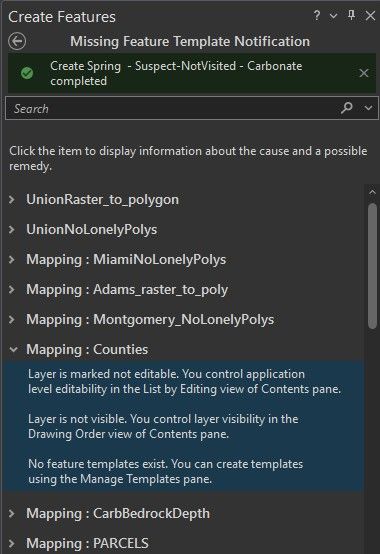Viewport: 380px width, 554px height.
Task: Click the 'Layer is marked not editable' message
Action: click(184, 382)
